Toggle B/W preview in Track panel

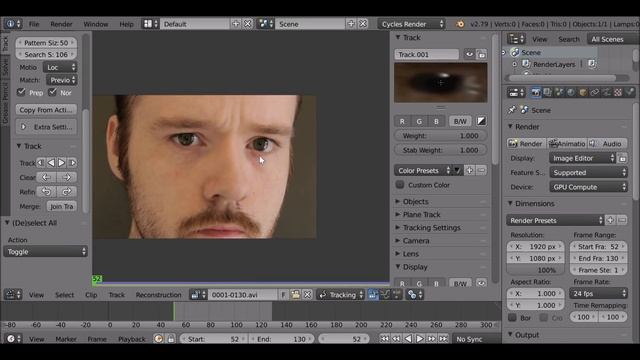coord(460,121)
